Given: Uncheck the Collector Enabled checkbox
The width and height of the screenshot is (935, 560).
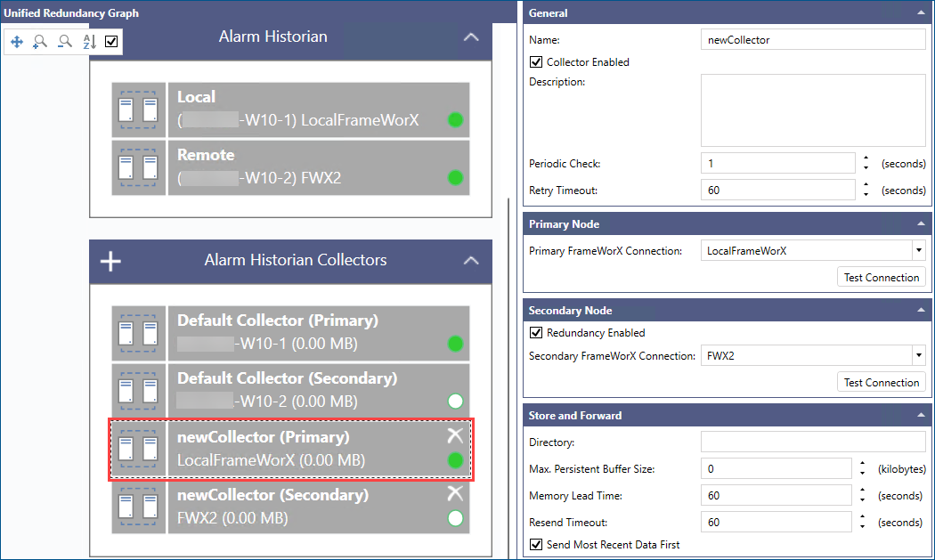Looking at the screenshot, I should [x=536, y=62].
